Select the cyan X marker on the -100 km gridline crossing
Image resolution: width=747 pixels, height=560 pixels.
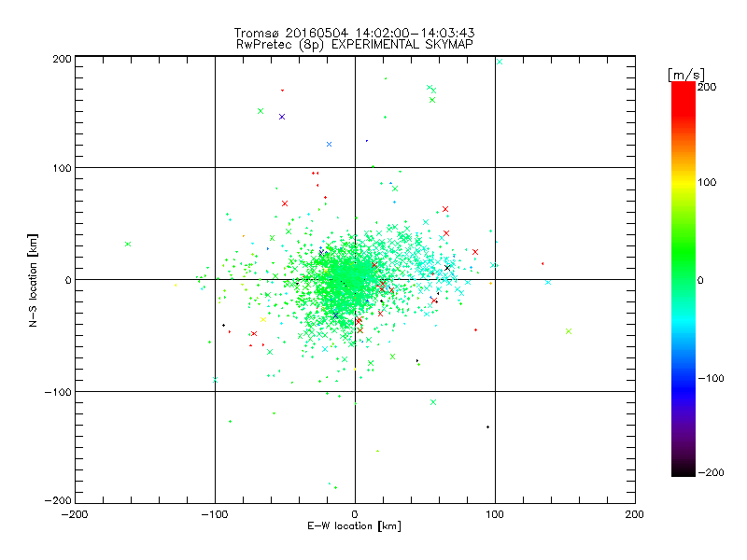[x=216, y=380]
